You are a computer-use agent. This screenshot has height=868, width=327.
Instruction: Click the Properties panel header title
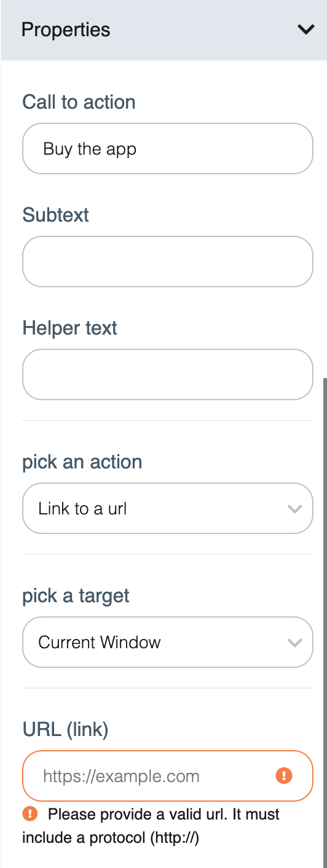click(x=66, y=29)
